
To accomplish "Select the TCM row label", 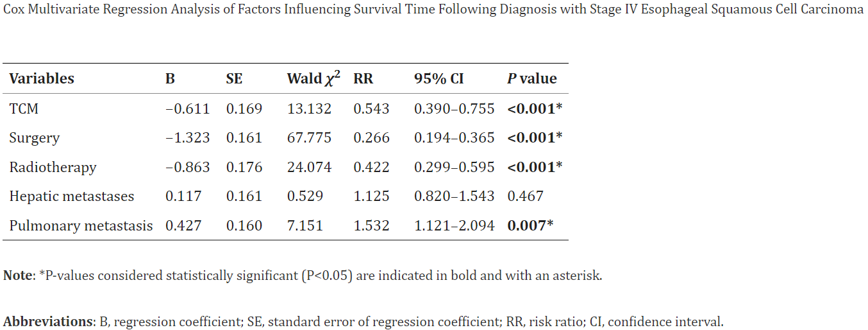I will pos(24,109).
